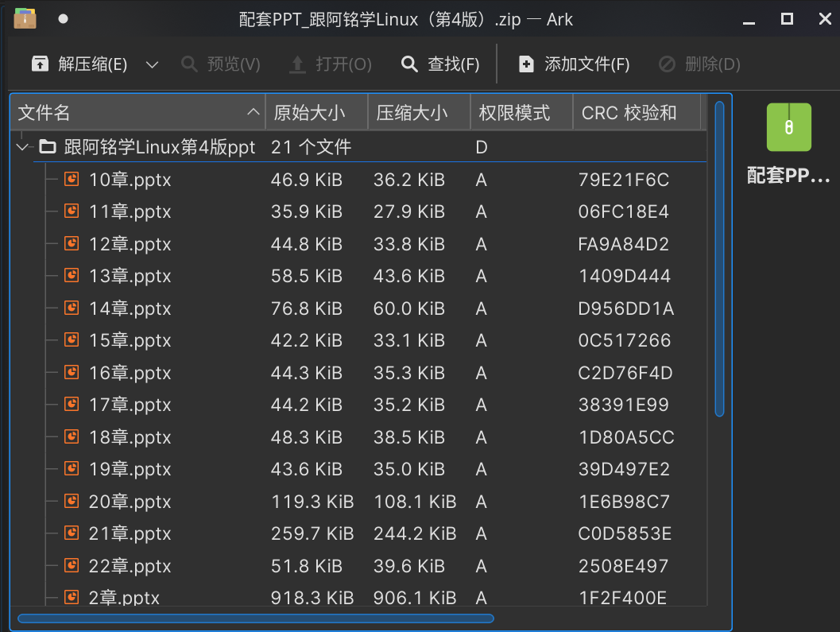Click the find (查找) search icon
This screenshot has width=840, height=632.
pos(409,64)
